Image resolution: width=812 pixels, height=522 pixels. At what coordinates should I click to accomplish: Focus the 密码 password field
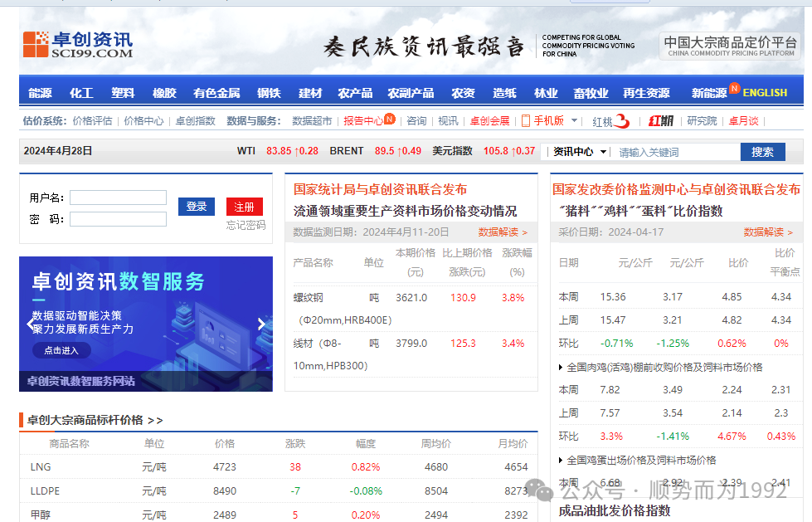pyautogui.click(x=118, y=219)
